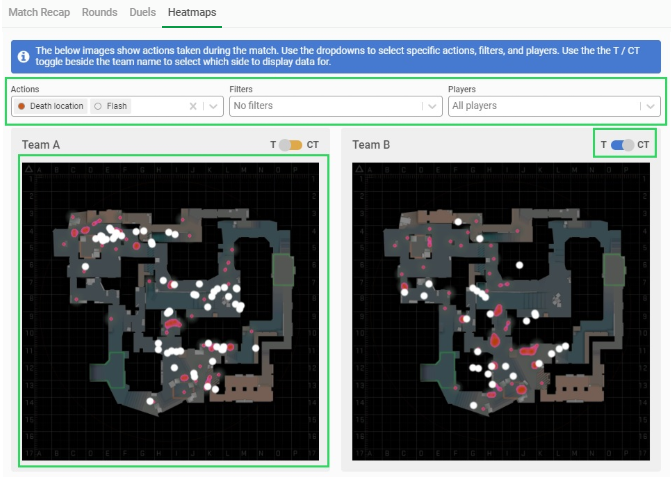The image size is (671, 477).
Task: Open the All players dropdown
Action: coord(554,106)
